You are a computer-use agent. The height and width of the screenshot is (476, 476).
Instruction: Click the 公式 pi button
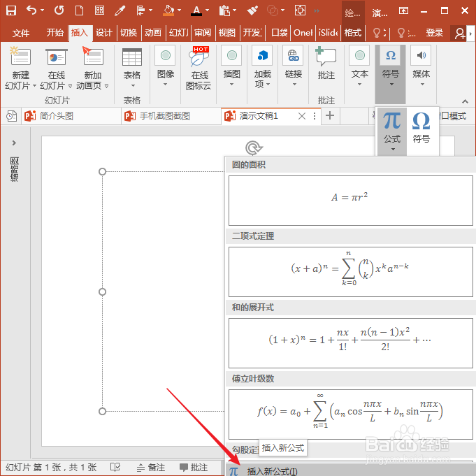pyautogui.click(x=392, y=131)
